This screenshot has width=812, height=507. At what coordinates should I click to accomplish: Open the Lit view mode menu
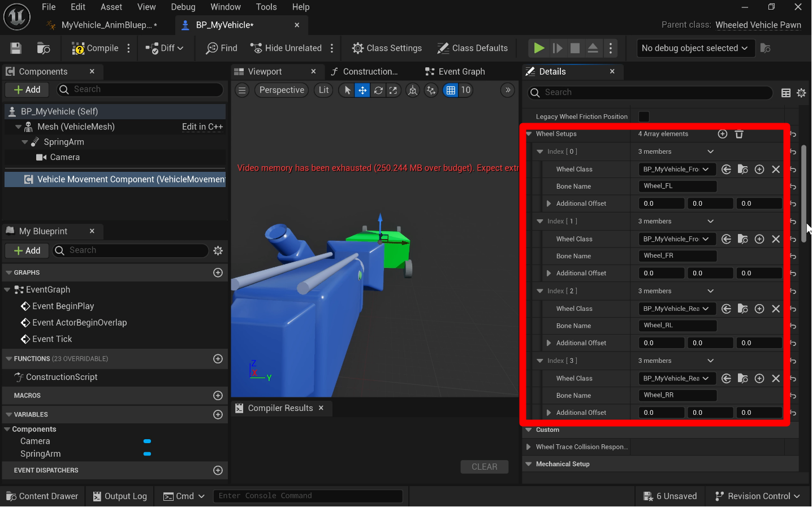tap(323, 90)
